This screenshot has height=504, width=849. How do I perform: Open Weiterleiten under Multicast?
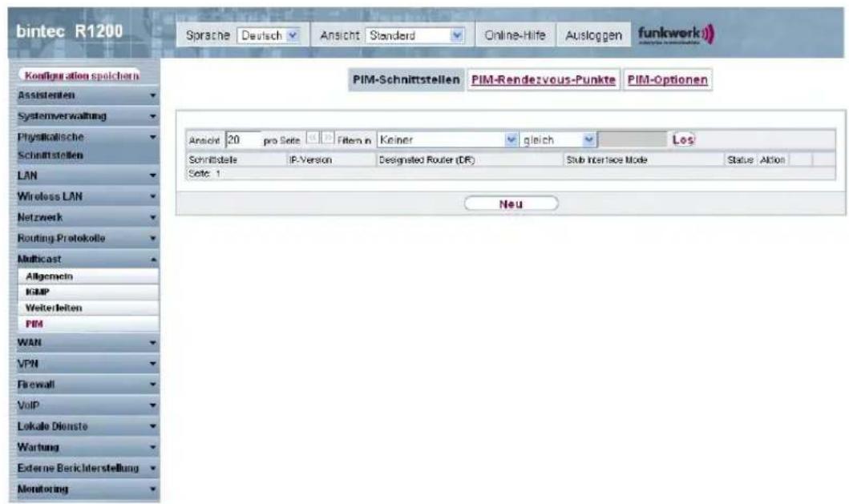click(x=89, y=308)
